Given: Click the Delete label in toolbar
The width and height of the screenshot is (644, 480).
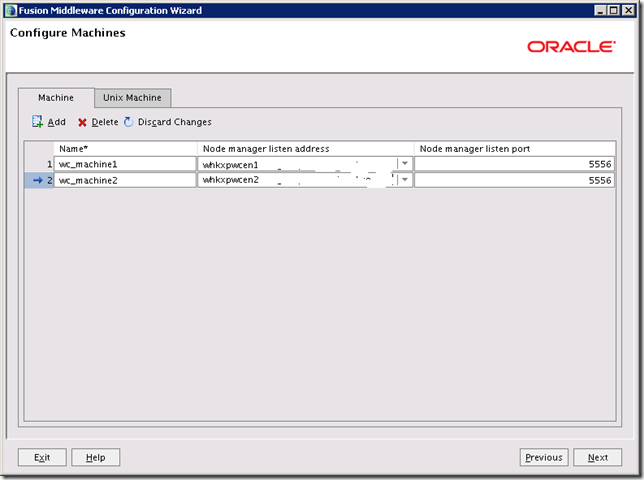Looking at the screenshot, I should (x=105, y=122).
